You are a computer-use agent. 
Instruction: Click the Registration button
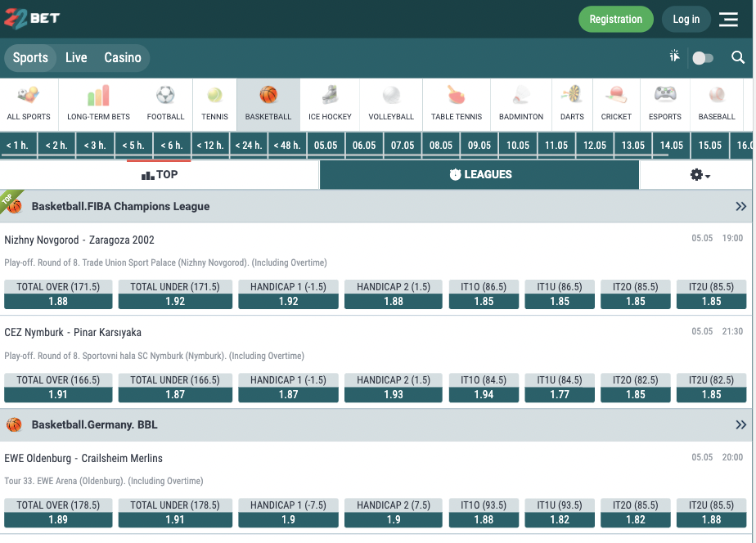[616, 20]
